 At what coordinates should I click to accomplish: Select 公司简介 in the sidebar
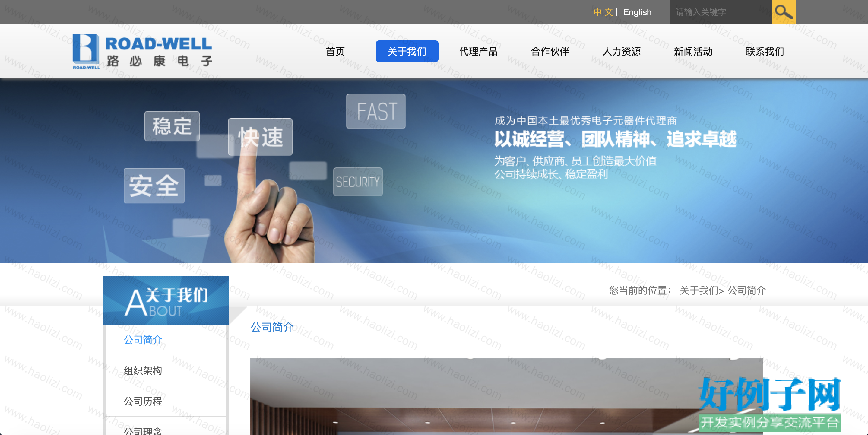tap(143, 340)
